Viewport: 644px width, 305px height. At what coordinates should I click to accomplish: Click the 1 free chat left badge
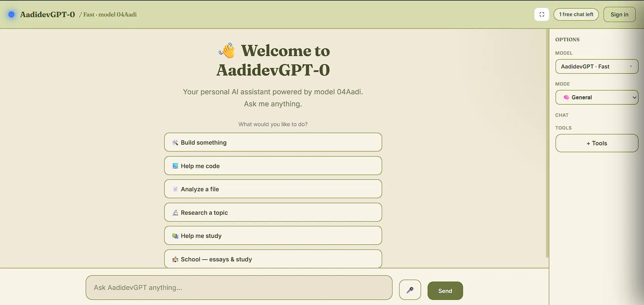click(576, 14)
